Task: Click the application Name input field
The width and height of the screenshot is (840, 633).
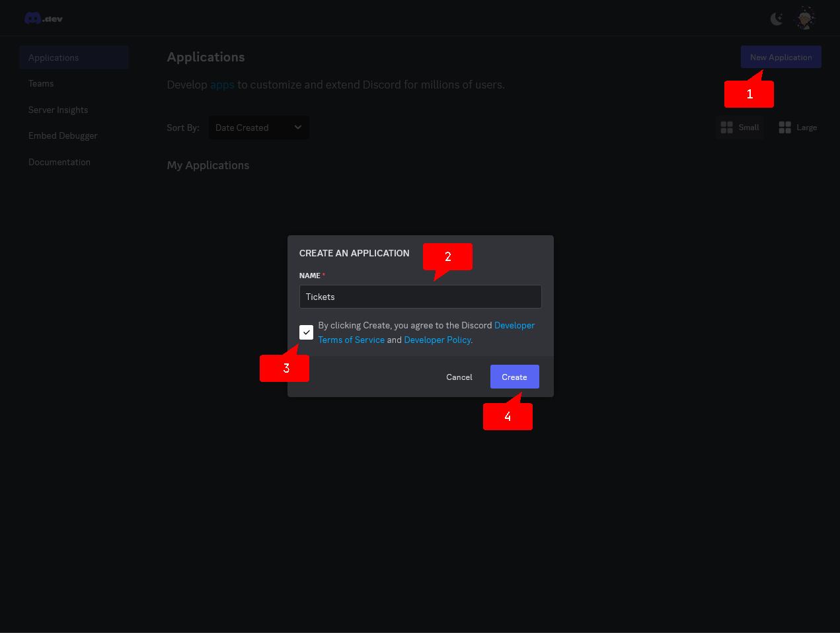Action: [420, 296]
